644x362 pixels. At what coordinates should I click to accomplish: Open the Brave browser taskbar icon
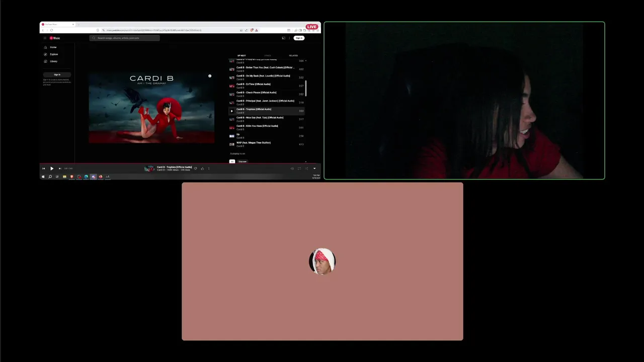[x=71, y=176]
